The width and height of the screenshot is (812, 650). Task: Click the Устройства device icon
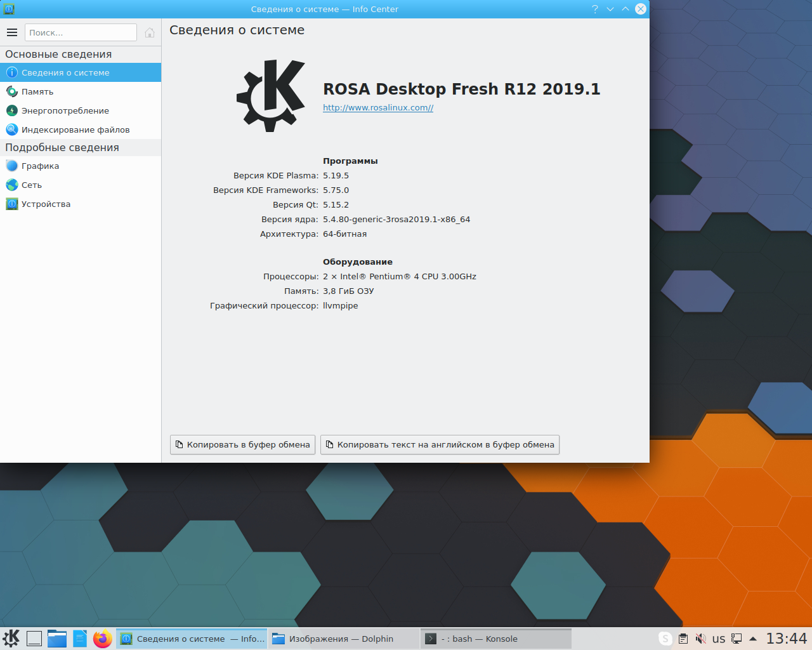(11, 204)
